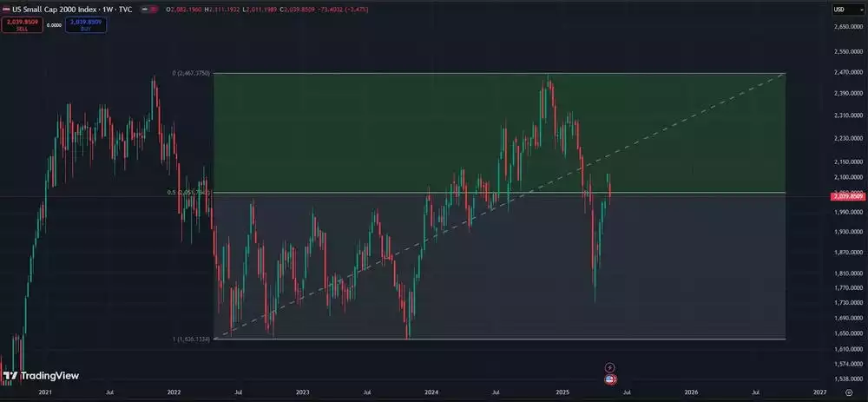Viewport: 868px width, 402px height.
Task: Click the 2027 label on the time axis
Action: [x=820, y=392]
